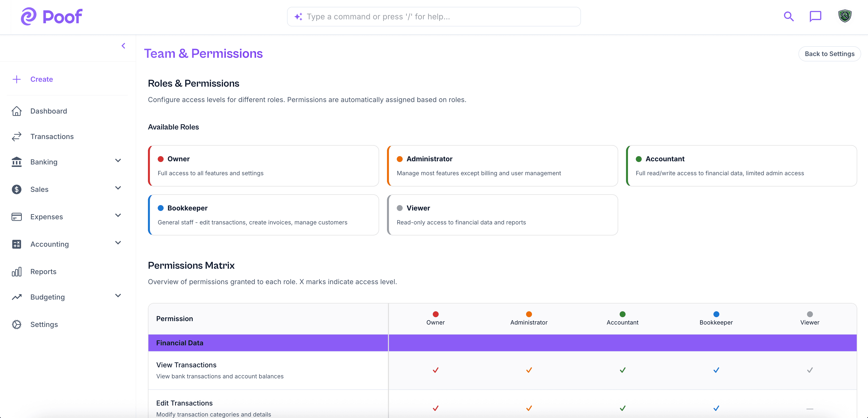
Task: Click the command input field
Action: point(433,16)
